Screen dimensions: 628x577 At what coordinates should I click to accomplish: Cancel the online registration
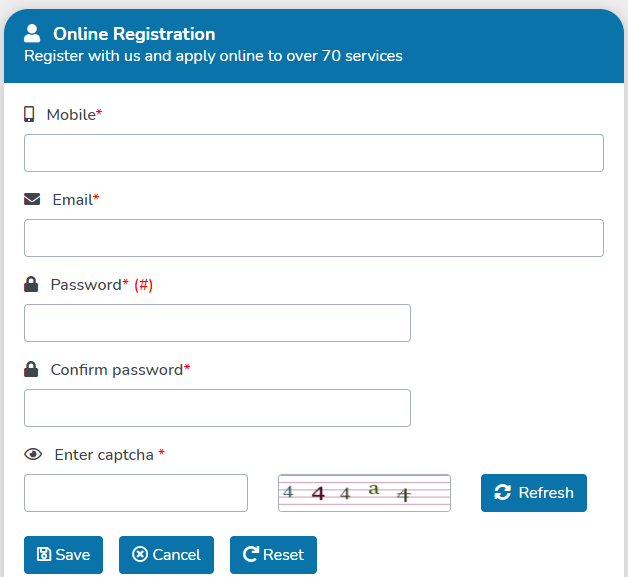[166, 555]
